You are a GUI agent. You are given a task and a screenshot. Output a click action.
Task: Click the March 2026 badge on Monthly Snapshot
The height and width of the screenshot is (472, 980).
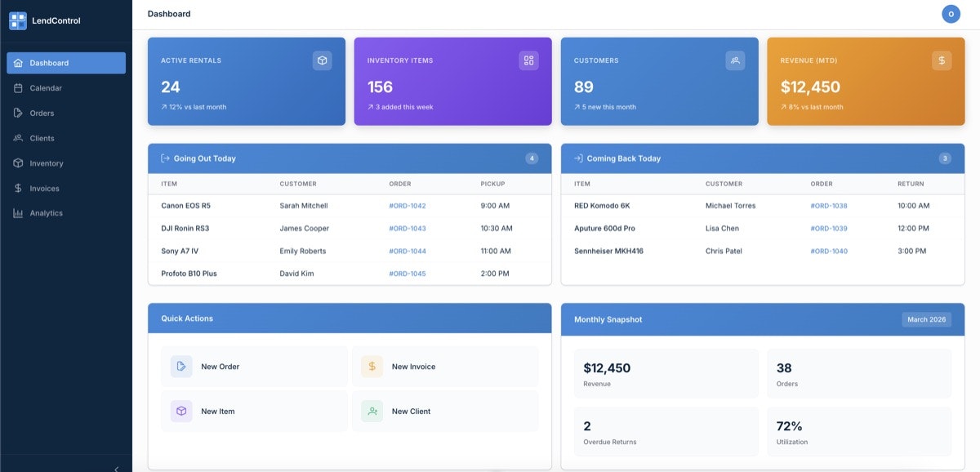click(927, 319)
